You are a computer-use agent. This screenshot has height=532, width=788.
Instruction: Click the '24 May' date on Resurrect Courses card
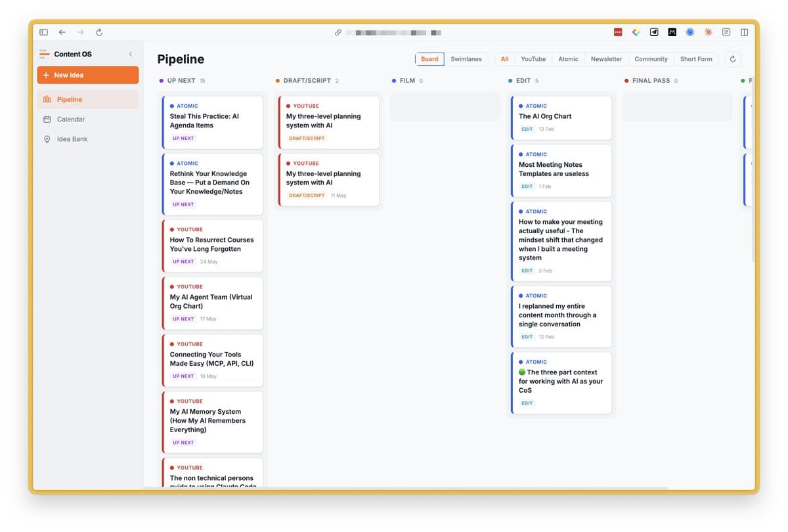209,262
